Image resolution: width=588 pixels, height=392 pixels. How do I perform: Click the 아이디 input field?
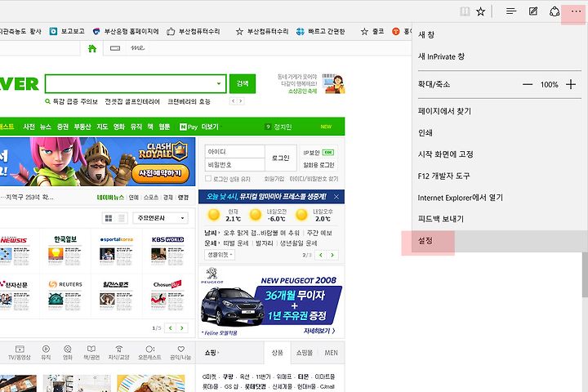tap(234, 152)
